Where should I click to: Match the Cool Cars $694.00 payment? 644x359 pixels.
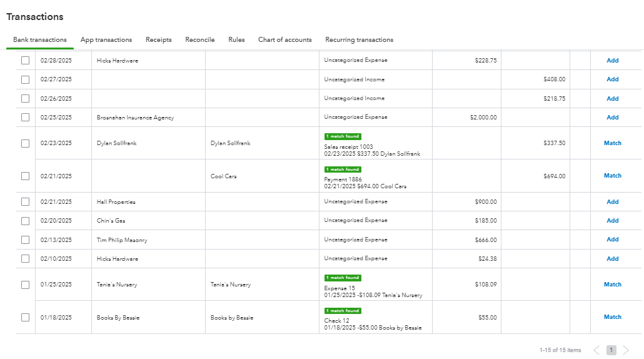tap(612, 176)
